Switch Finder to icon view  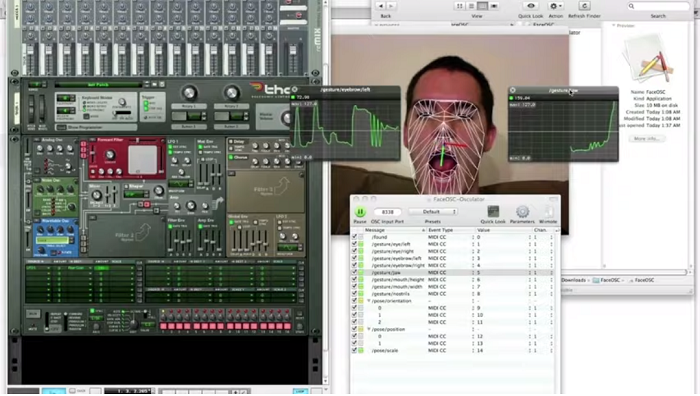click(x=459, y=6)
